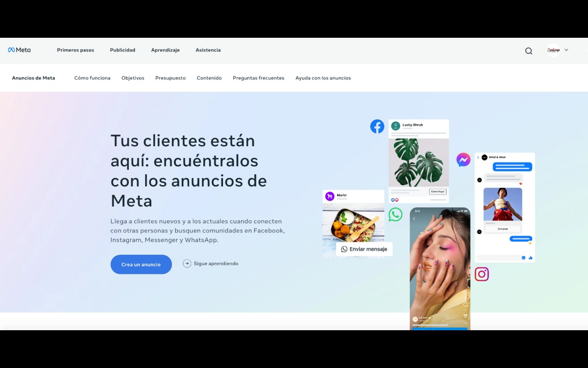Screen dimensions: 588x368
Task: Click the Enviar mensaje WhatsApp button
Action: coord(364,249)
